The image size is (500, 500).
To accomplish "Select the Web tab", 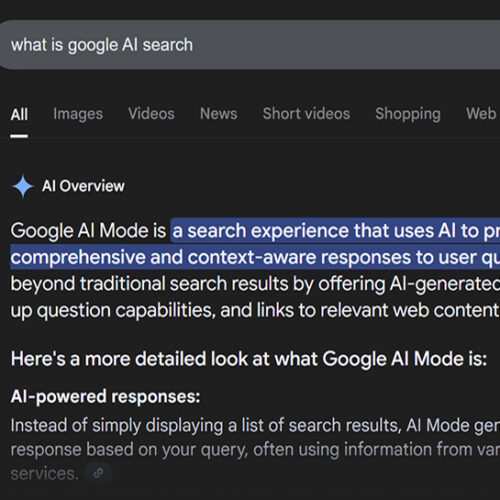I will 481,114.
